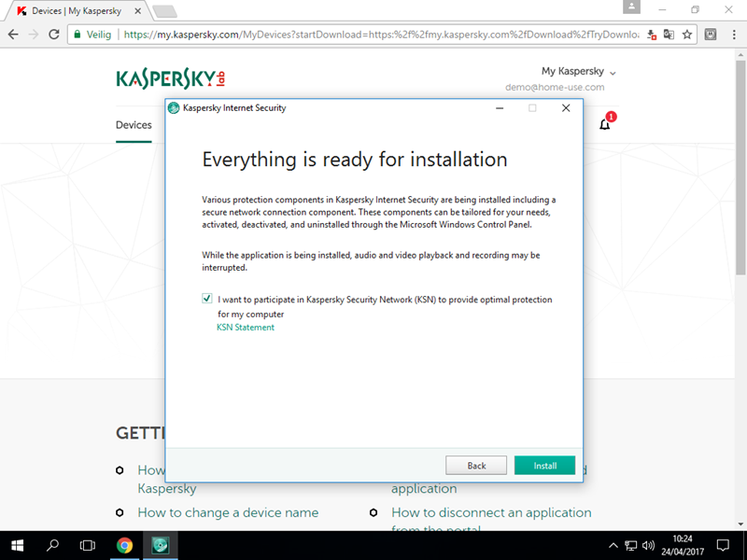The width and height of the screenshot is (747, 560).
Task: Show hidden system tray icons
Action: click(x=613, y=544)
